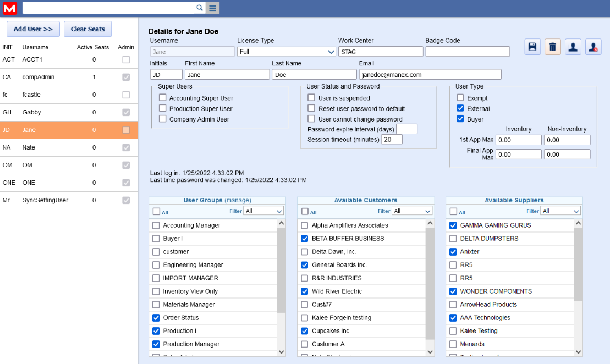Check Company Admin User option
Image resolution: width=610 pixels, height=364 pixels.
pyautogui.click(x=163, y=119)
